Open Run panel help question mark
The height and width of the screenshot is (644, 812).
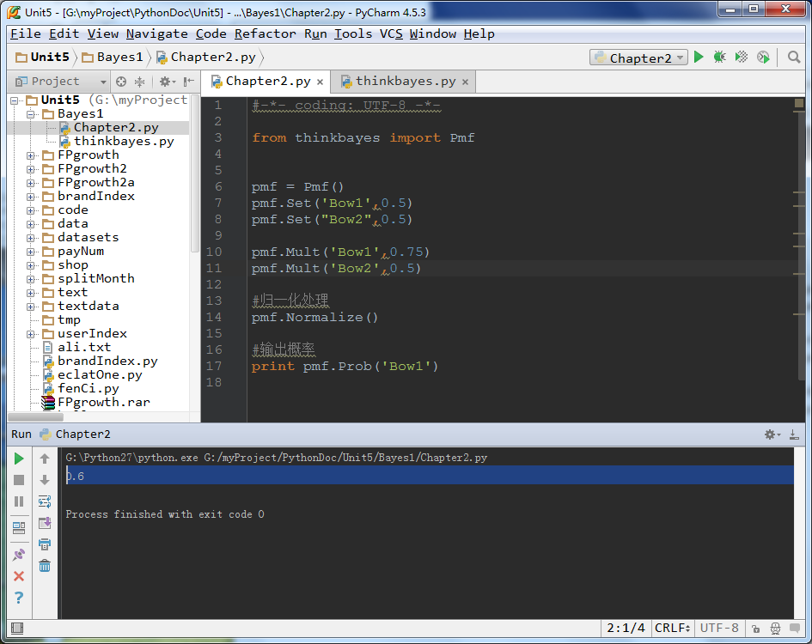pos(19,598)
